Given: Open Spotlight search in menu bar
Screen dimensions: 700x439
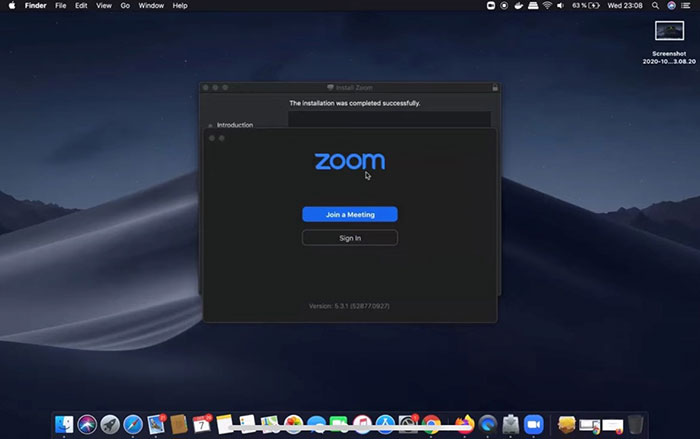Looking at the screenshot, I should point(655,6).
